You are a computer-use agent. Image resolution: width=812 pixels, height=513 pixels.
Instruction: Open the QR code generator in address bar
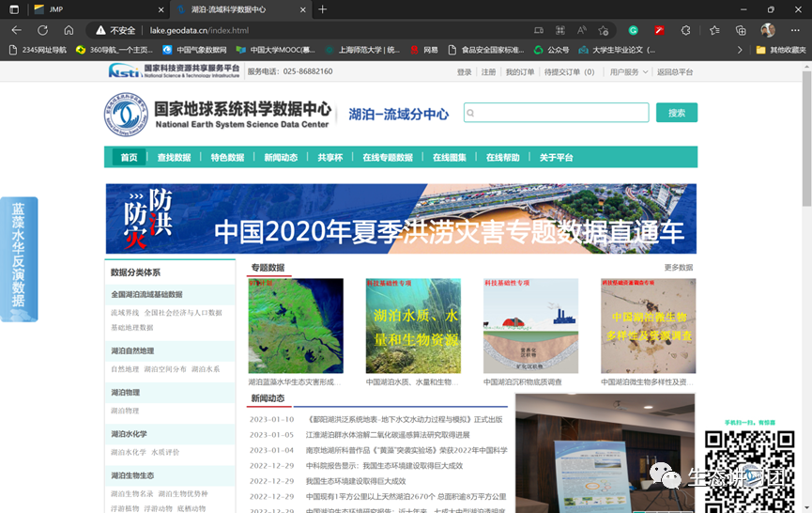[559, 31]
